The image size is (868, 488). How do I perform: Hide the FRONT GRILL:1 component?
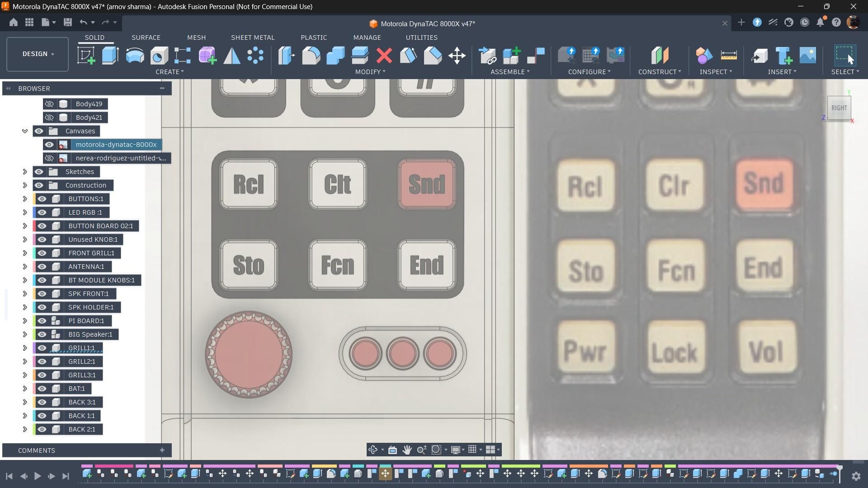[x=42, y=253]
